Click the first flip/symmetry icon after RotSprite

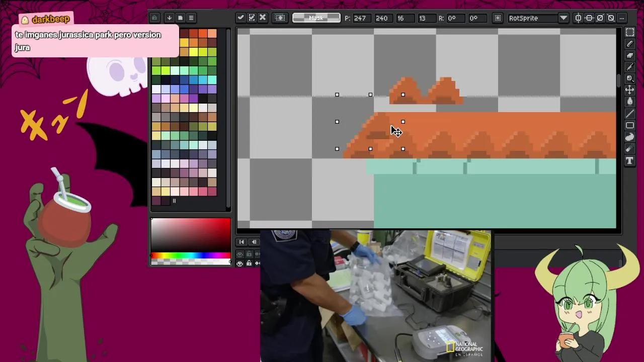coord(579,18)
